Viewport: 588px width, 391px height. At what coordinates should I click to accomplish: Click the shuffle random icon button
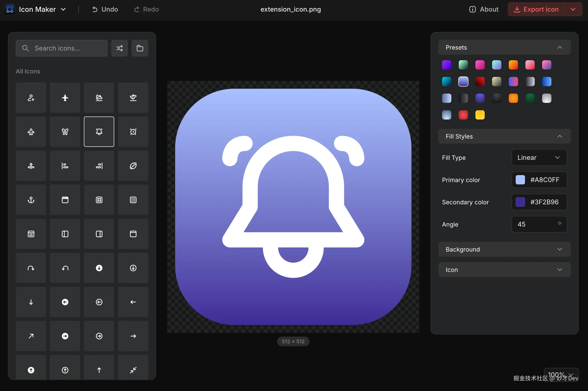click(119, 48)
